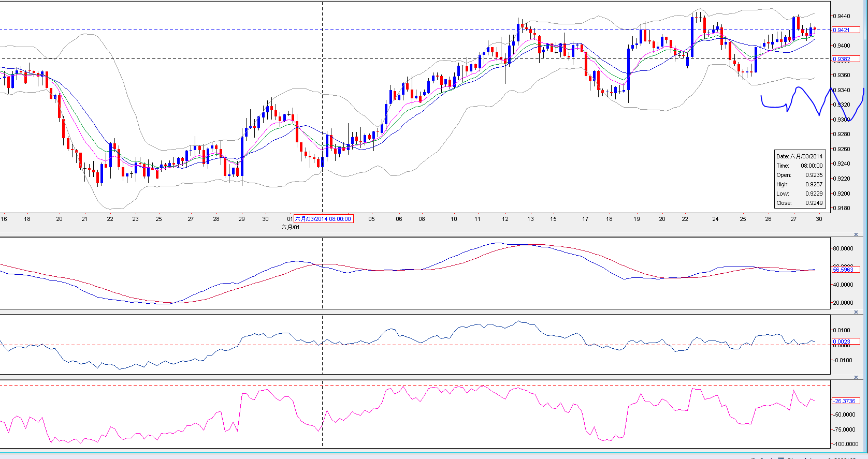Viewport: 868px width, 459px height.
Task: Click the -100.0000 level on bottom scale
Action: pyautogui.click(x=844, y=444)
